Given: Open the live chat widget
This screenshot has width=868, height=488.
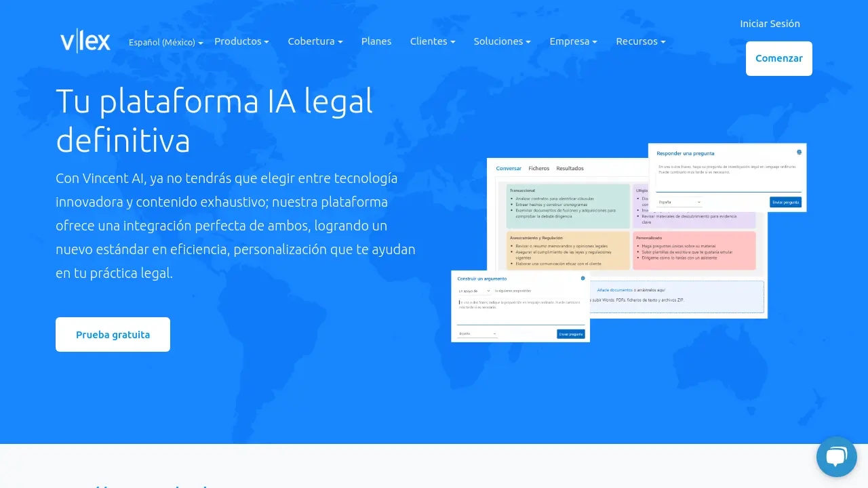Looking at the screenshot, I should tap(836, 457).
